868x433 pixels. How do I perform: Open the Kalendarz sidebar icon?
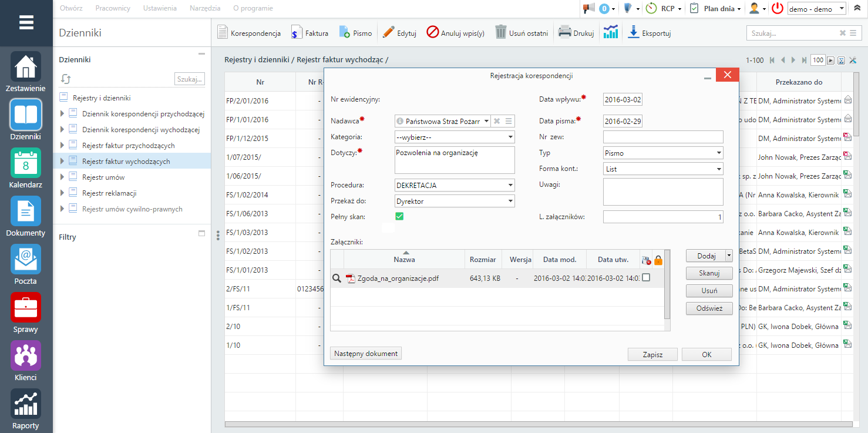point(25,163)
